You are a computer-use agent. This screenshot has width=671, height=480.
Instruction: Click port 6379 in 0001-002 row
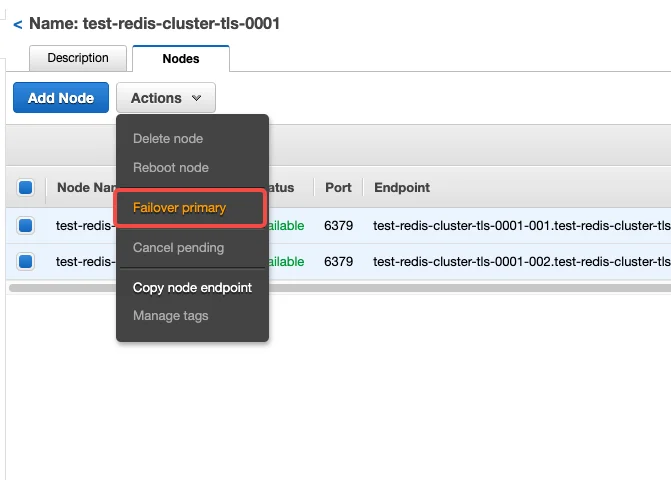(x=338, y=261)
